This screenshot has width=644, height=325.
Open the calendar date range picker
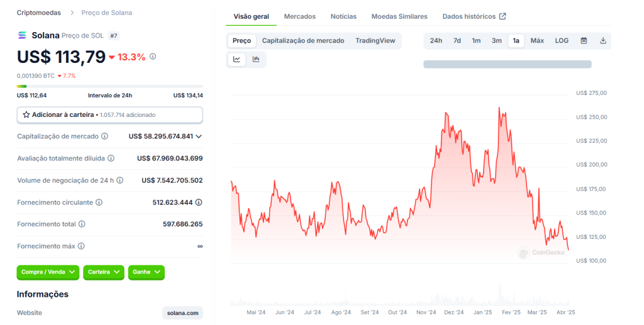click(584, 41)
